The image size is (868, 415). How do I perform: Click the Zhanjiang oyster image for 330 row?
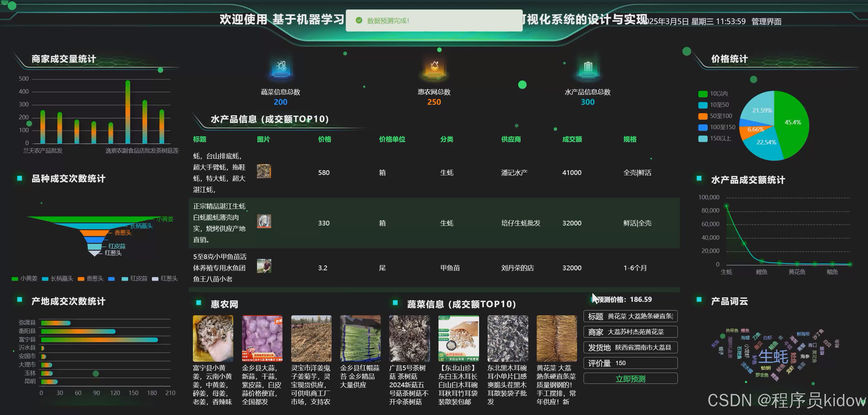(x=264, y=221)
